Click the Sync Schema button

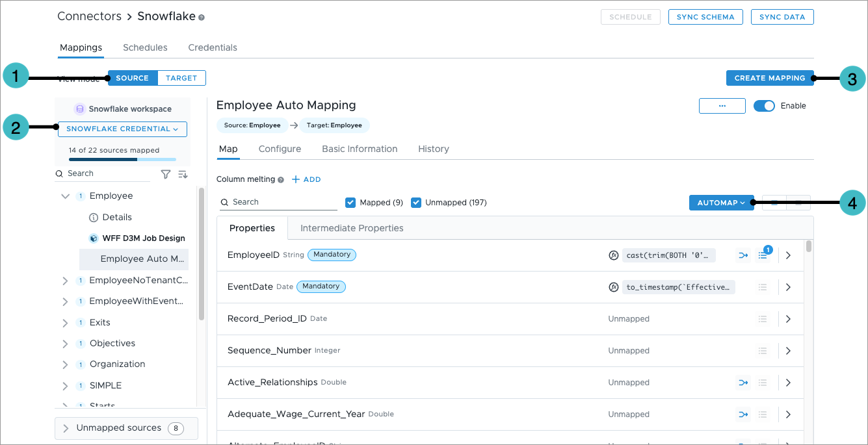[x=705, y=17]
